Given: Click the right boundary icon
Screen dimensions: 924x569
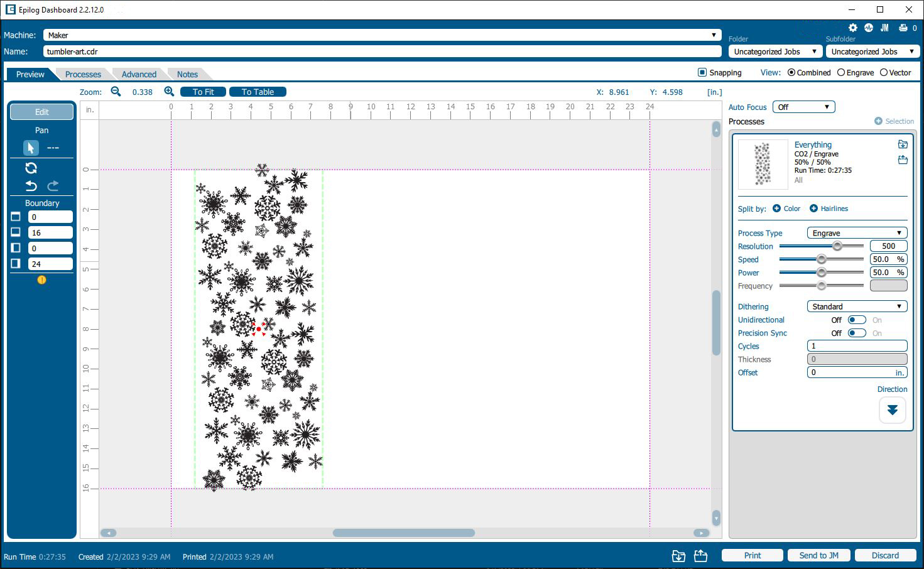Looking at the screenshot, I should coord(16,264).
